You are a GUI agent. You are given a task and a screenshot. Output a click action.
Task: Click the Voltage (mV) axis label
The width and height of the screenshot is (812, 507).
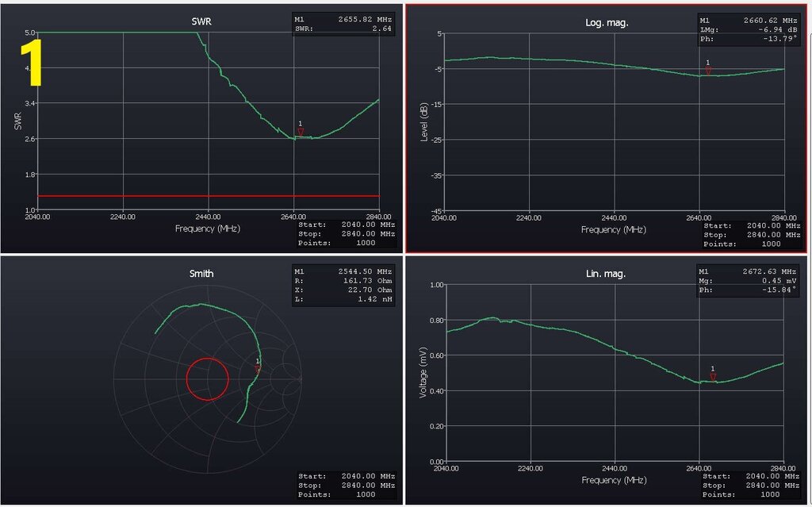click(x=423, y=371)
